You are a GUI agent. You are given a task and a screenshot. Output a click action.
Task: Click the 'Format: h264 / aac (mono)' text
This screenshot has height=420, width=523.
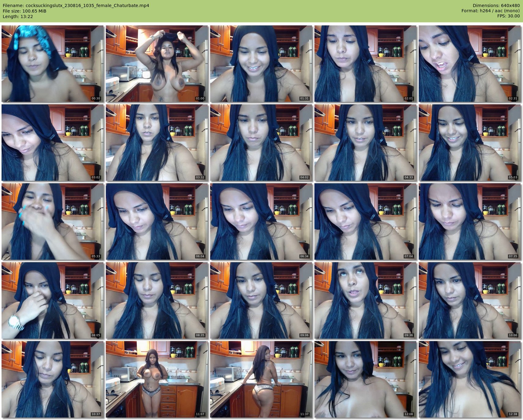[x=491, y=11]
